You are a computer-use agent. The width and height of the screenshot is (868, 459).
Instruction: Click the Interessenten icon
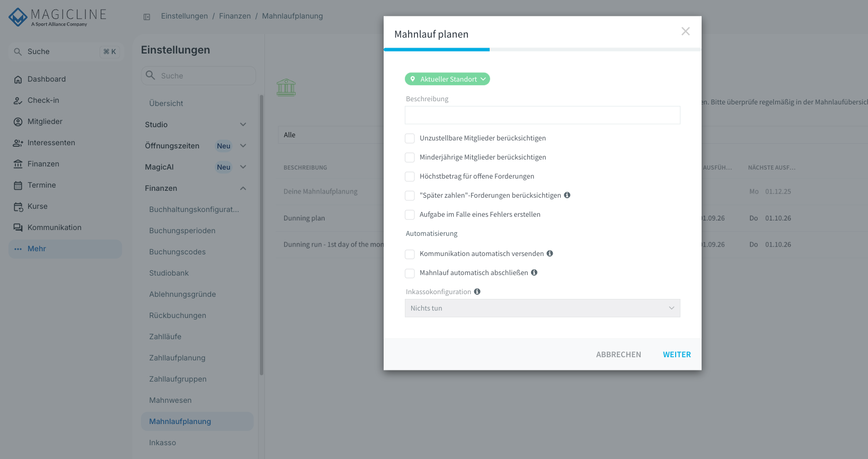[18, 143]
